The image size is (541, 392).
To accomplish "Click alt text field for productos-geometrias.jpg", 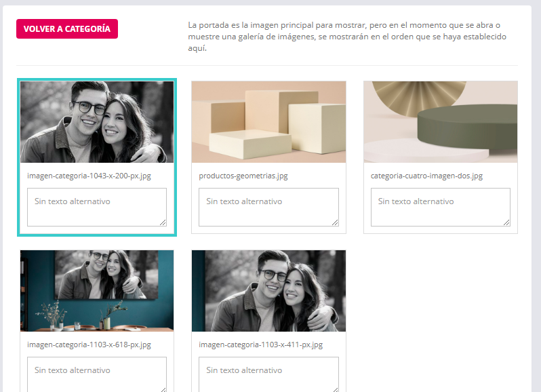I will [x=268, y=207].
